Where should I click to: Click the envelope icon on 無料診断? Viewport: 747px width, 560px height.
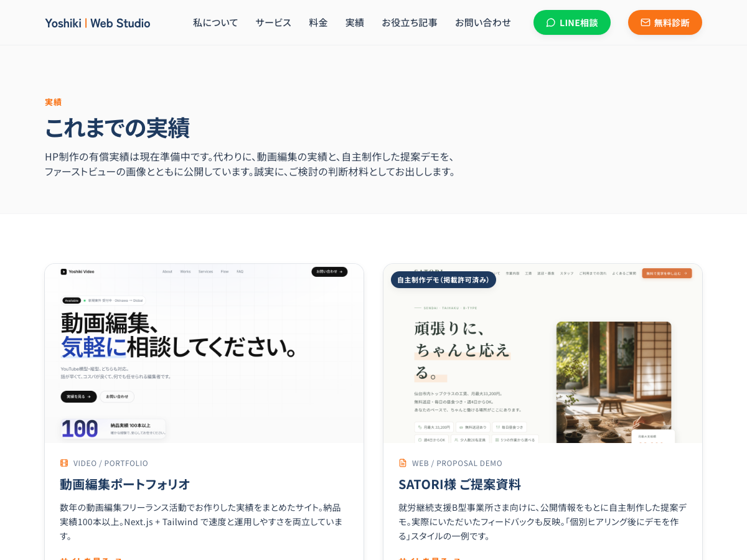[x=646, y=22]
